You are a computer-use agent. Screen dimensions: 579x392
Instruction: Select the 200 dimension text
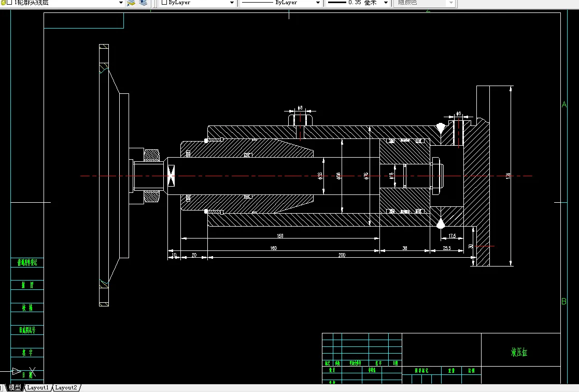pyautogui.click(x=342, y=255)
